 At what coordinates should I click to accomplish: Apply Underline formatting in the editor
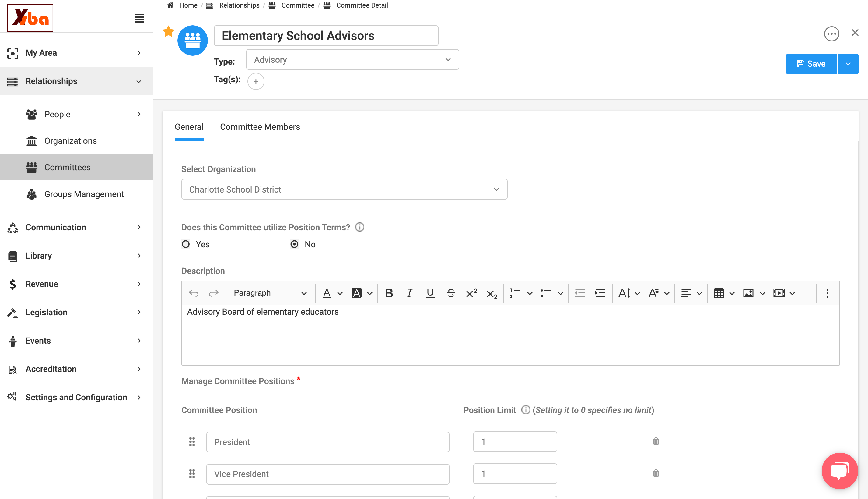tap(430, 293)
